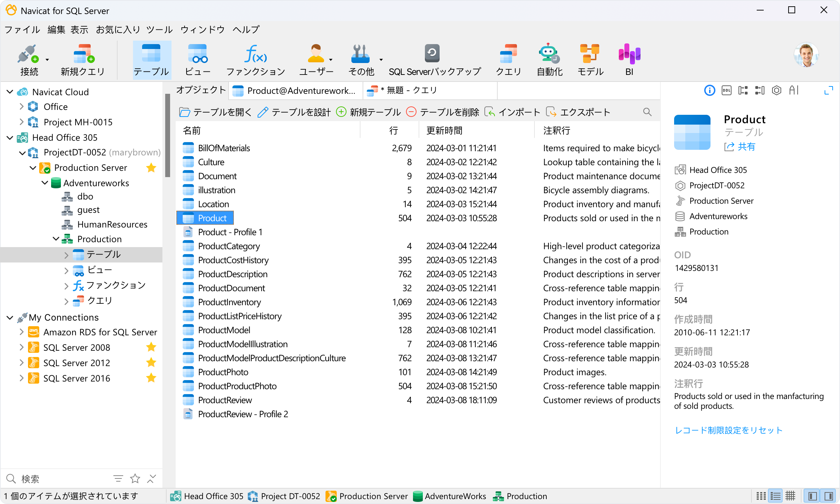Open the クエリ toolbar icon
The image size is (840, 504).
508,60
